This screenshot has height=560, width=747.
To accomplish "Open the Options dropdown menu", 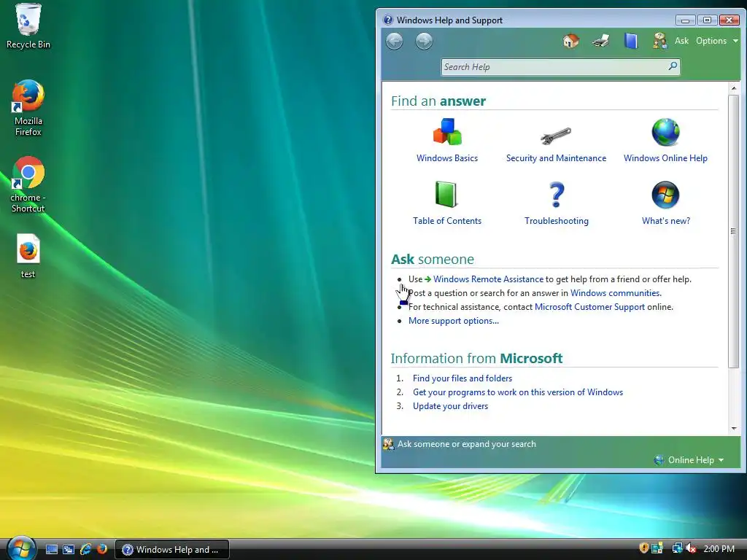I will point(717,41).
